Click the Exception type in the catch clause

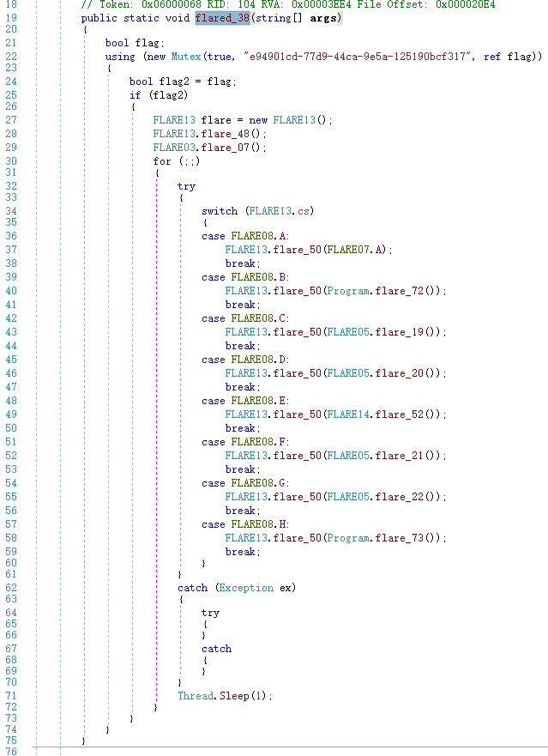click(x=246, y=588)
